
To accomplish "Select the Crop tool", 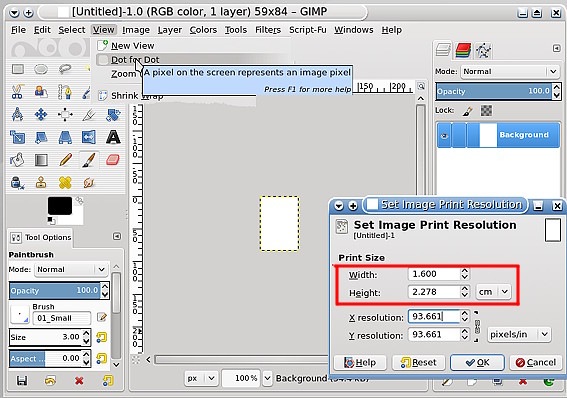I will click(x=89, y=115).
